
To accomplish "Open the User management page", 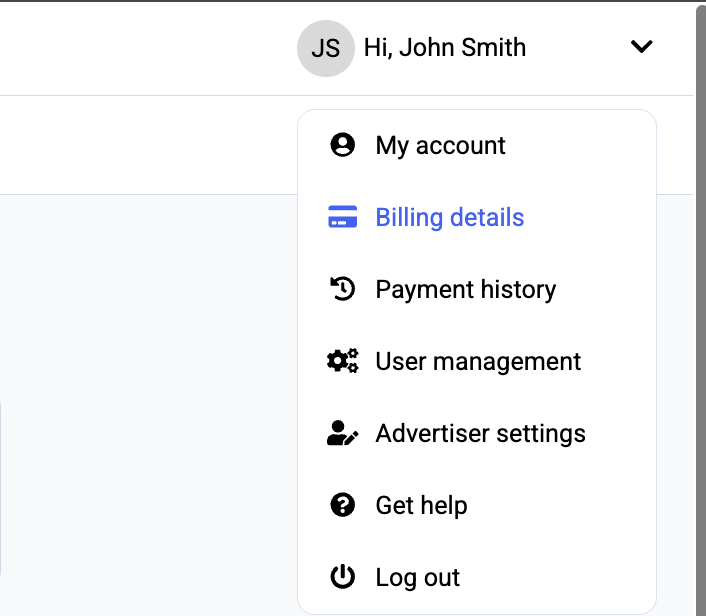I will click(478, 361).
